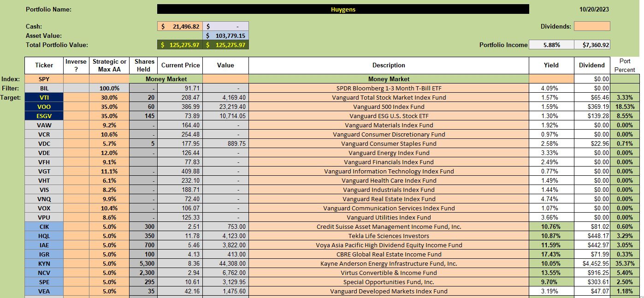644x298 pixels.
Task: Click the IGR yield cell 17.43%
Action: [x=551, y=254]
